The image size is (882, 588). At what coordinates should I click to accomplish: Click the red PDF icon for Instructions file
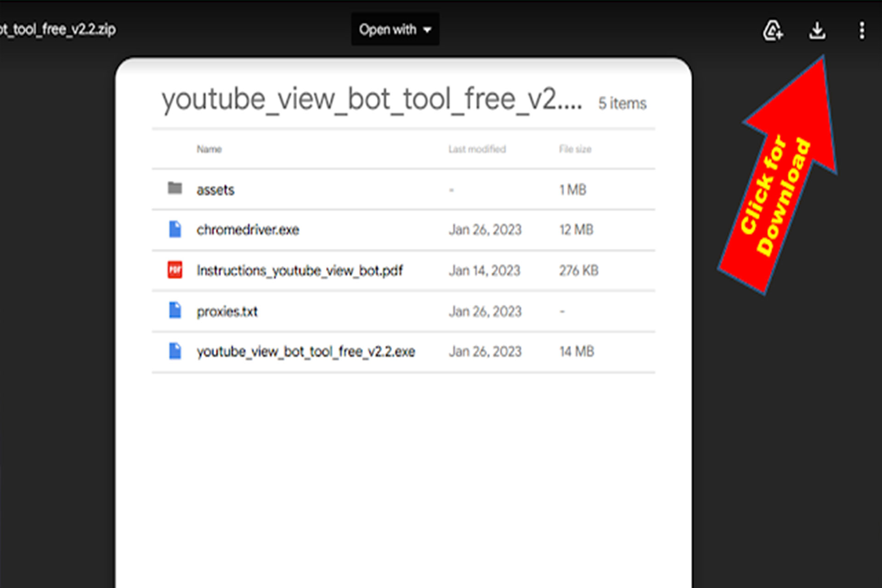175,270
